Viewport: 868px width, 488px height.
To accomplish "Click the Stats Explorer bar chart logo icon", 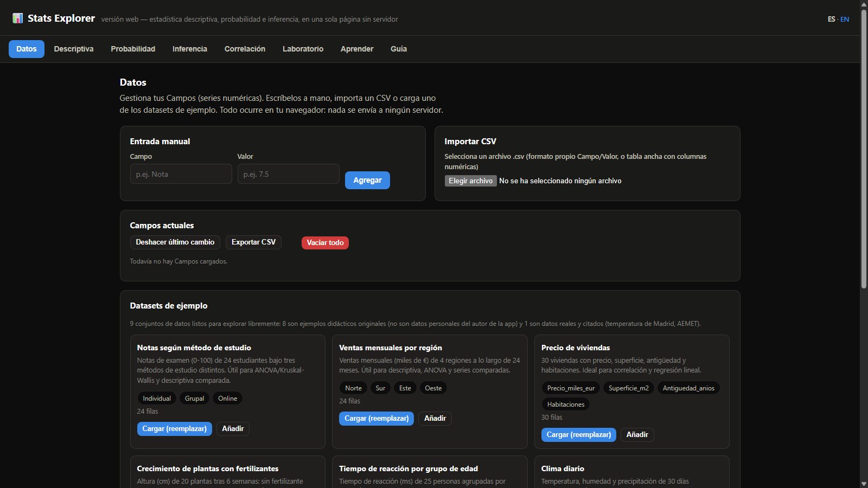I will point(17,18).
